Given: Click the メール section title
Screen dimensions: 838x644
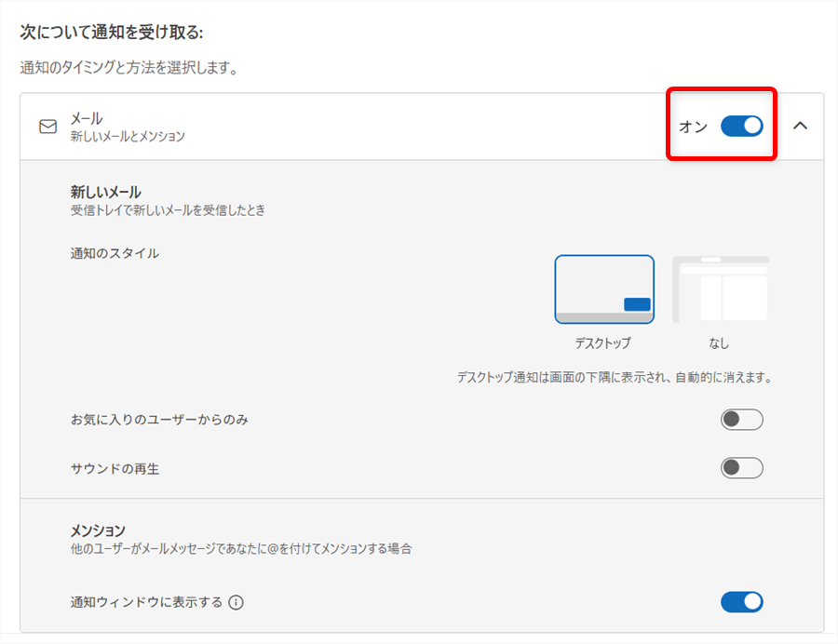Looking at the screenshot, I should click(x=87, y=119).
